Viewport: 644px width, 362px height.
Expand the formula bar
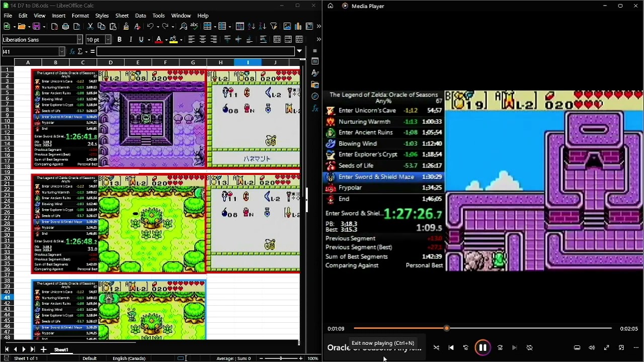(x=299, y=51)
